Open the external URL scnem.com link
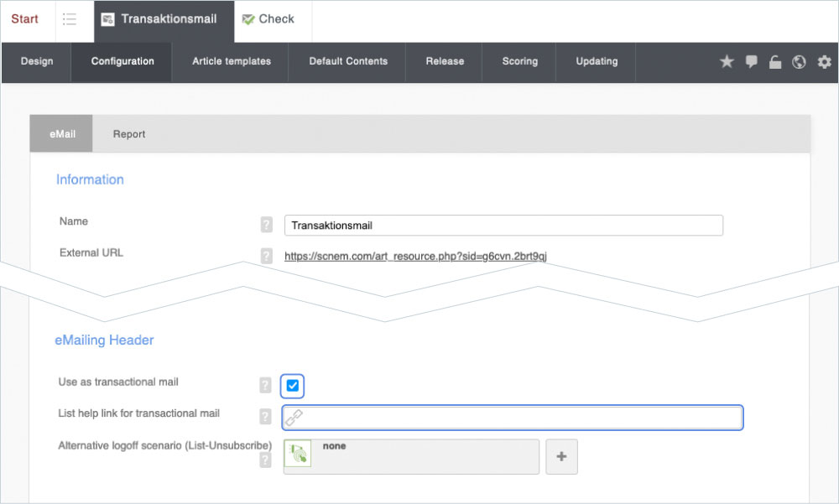Screen dimensions: 839x504 coord(415,257)
